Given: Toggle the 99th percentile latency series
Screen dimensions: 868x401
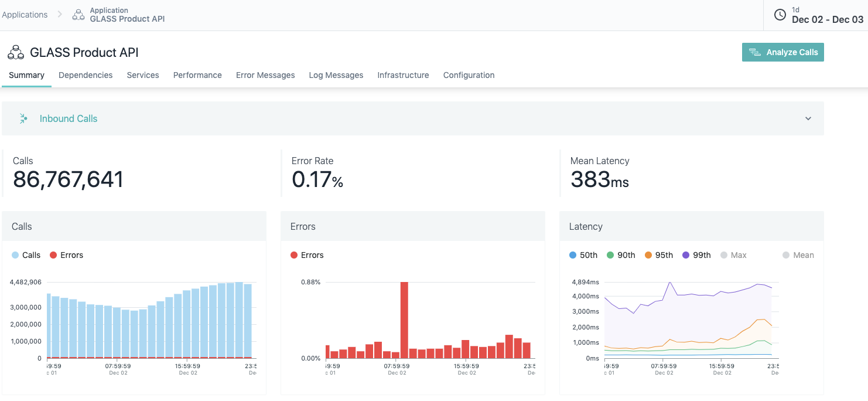Looking at the screenshot, I should tap(696, 255).
